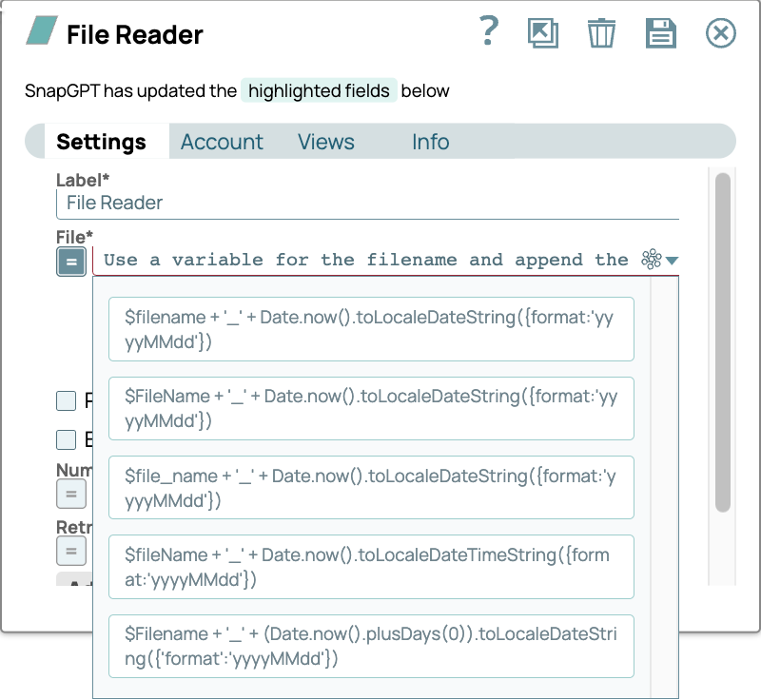Open the help question mark icon
This screenshot has height=700, width=761.
(x=488, y=32)
